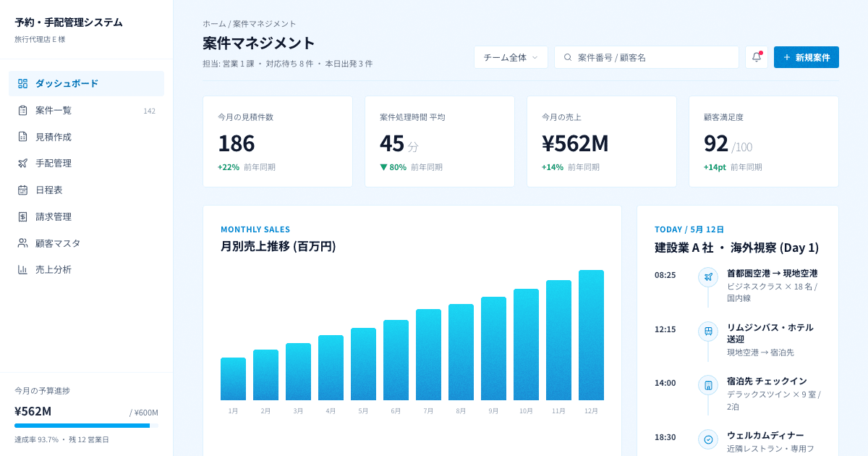Click the 売上分析 chart icon
This screenshot has width=868, height=456.
coord(22,269)
